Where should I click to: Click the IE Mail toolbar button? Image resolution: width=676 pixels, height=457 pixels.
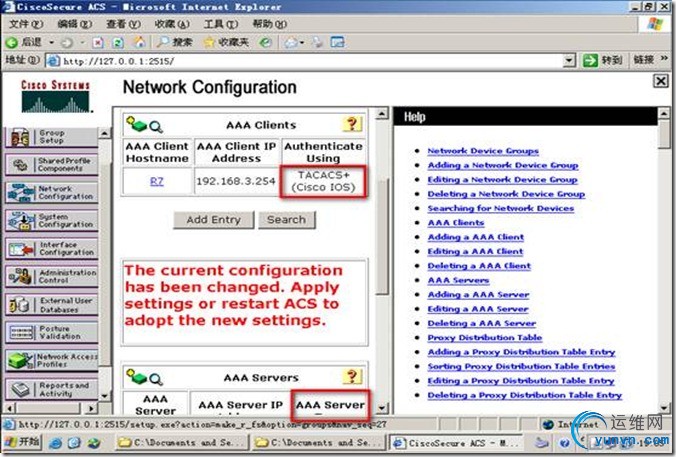292,42
